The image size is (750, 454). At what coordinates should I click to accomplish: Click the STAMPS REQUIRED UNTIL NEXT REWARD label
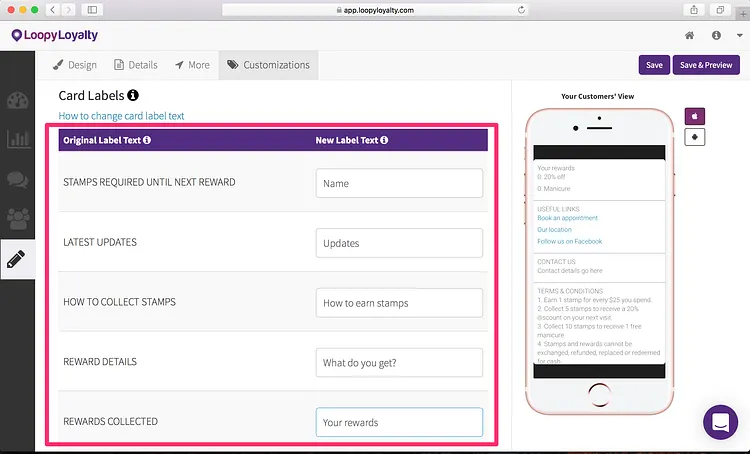tap(149, 182)
